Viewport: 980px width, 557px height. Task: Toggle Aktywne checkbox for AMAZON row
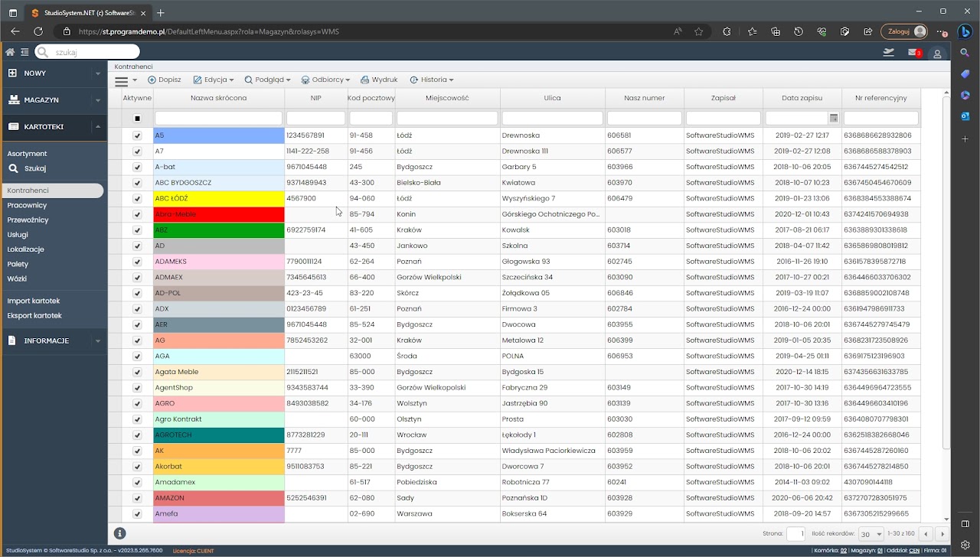click(x=137, y=498)
